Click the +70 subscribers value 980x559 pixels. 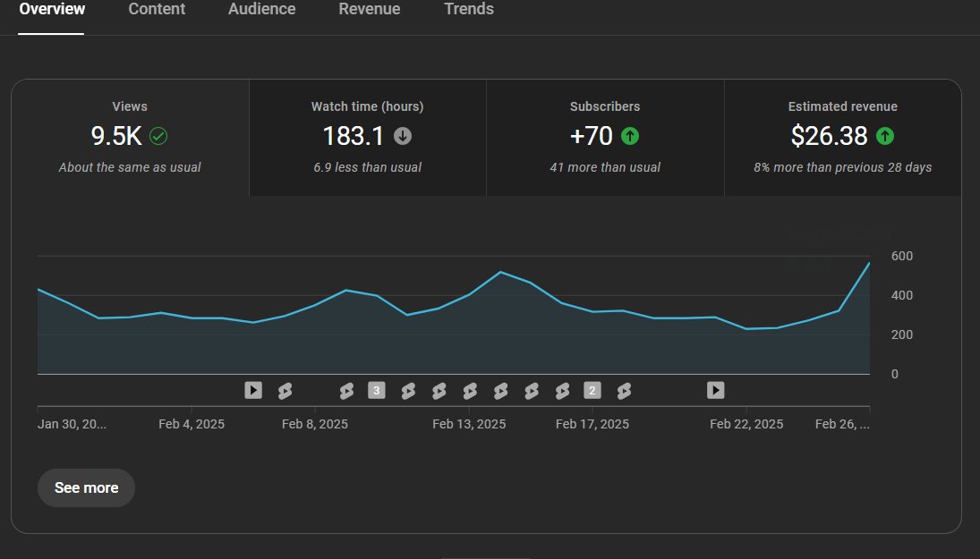(x=592, y=136)
